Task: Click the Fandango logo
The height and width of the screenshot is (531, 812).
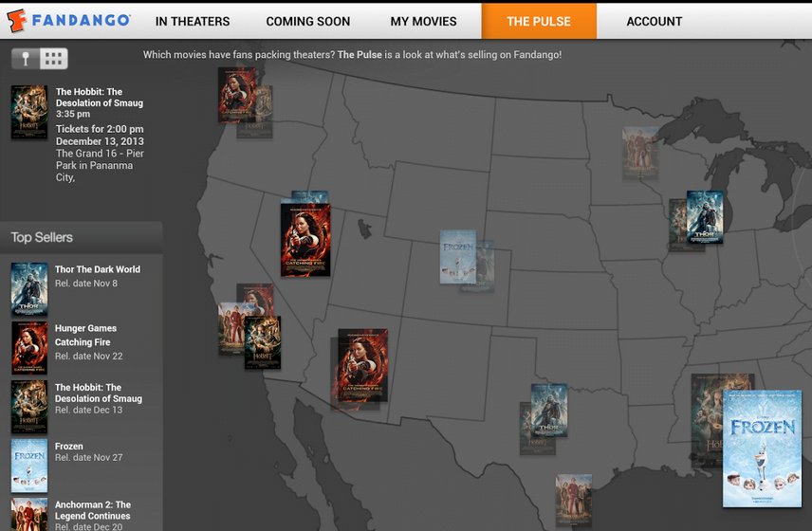Action: click(68, 21)
